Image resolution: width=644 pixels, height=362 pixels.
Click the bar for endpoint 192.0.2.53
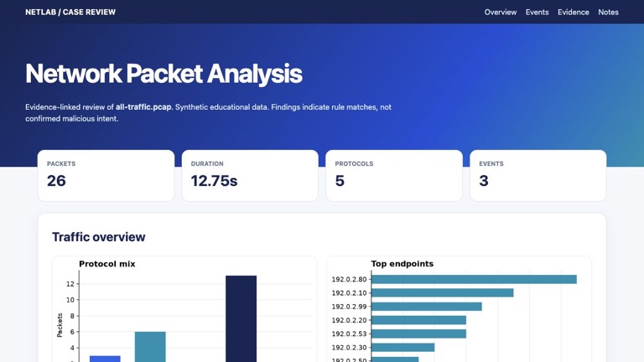(418, 334)
